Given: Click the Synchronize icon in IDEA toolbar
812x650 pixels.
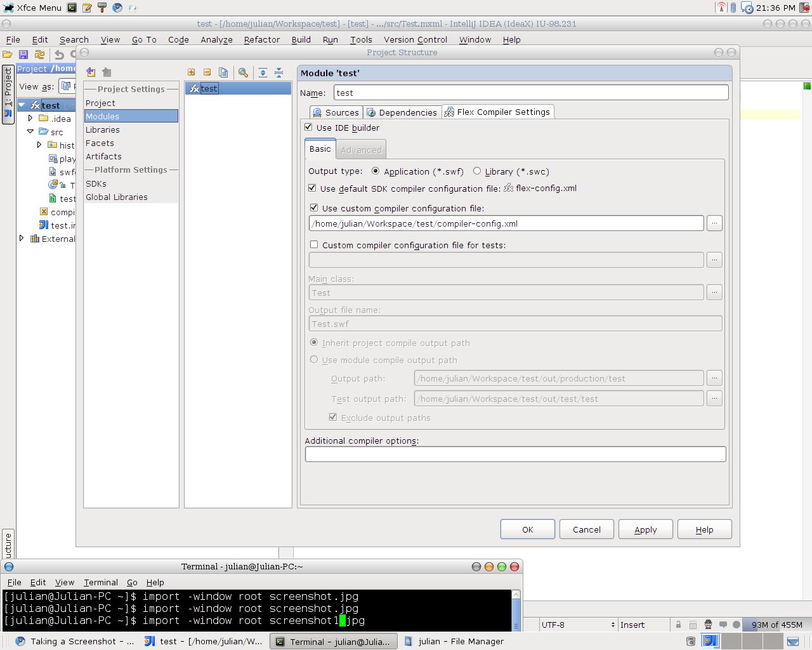Looking at the screenshot, I should (39, 55).
